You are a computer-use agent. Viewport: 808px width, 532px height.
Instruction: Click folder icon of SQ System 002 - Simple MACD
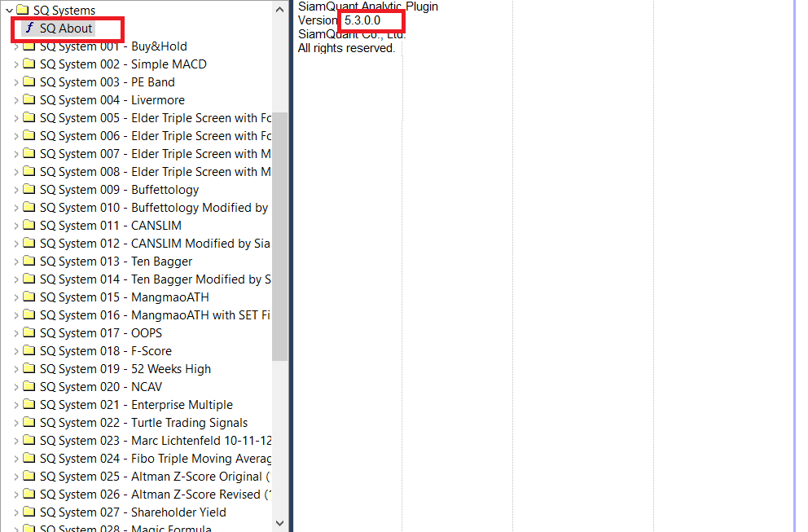(x=29, y=64)
